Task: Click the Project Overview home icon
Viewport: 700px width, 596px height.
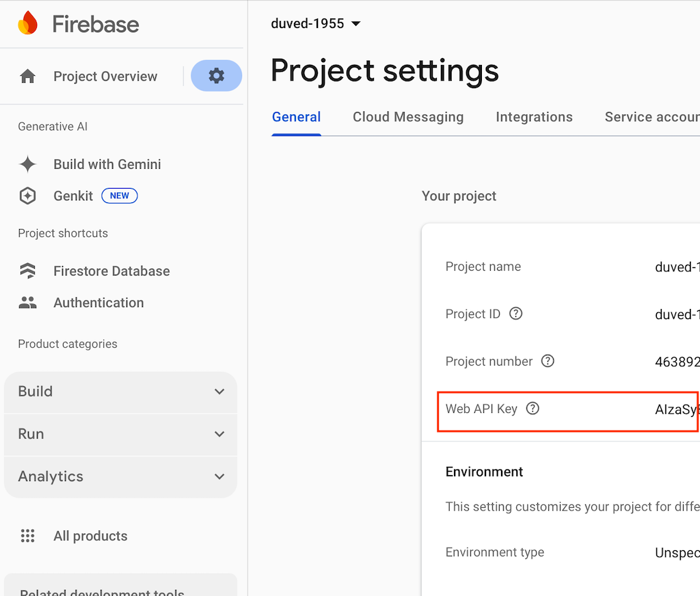Action: click(x=27, y=77)
